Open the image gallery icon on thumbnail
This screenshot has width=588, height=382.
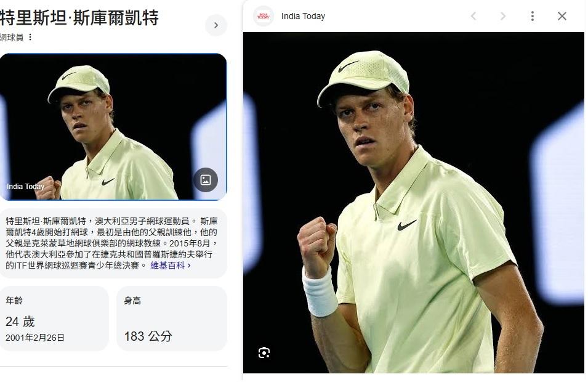tap(206, 180)
